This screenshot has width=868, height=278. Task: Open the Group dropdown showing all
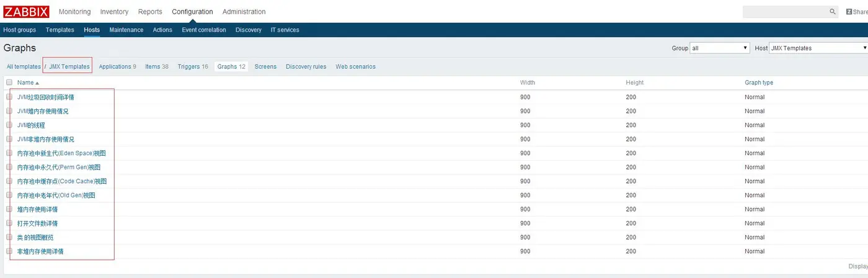click(x=720, y=48)
